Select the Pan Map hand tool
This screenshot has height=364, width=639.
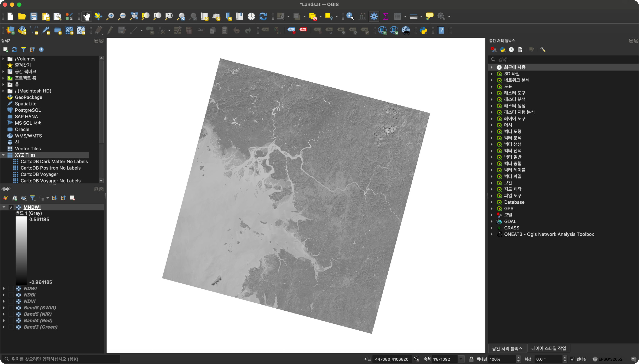(x=86, y=16)
